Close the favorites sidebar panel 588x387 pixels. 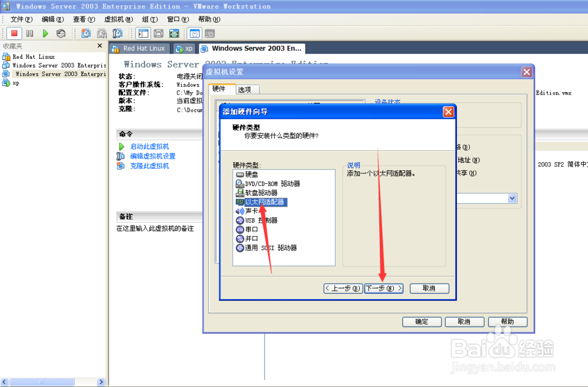[100, 46]
